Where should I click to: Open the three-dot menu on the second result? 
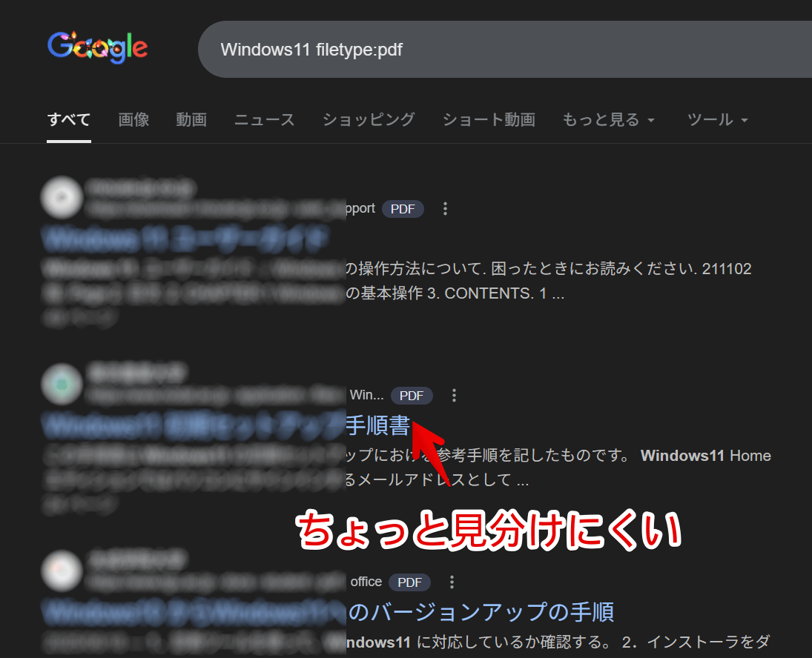point(454,396)
